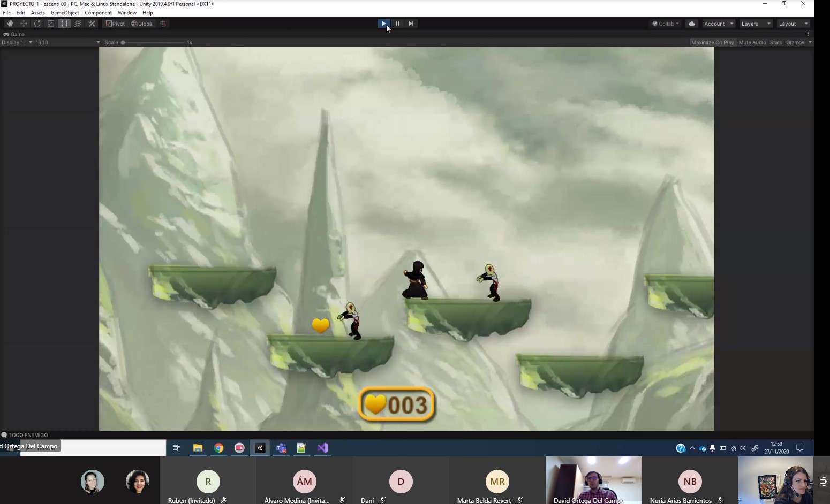
Task: Select the Rect transform tool
Action: coord(64,24)
